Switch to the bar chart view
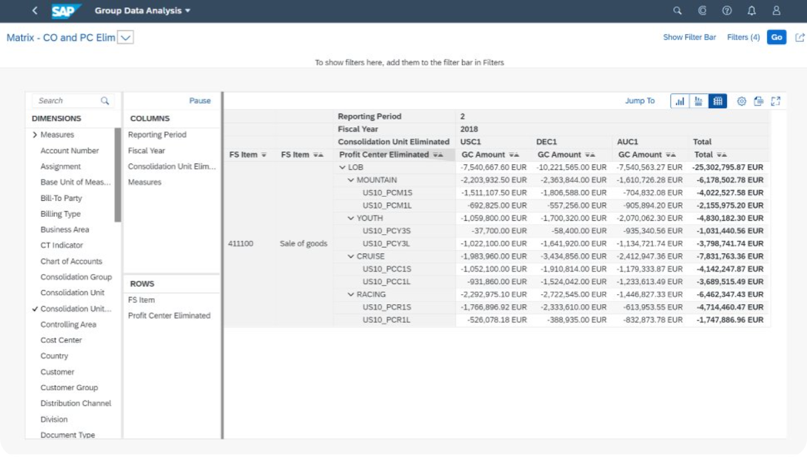 [680, 101]
